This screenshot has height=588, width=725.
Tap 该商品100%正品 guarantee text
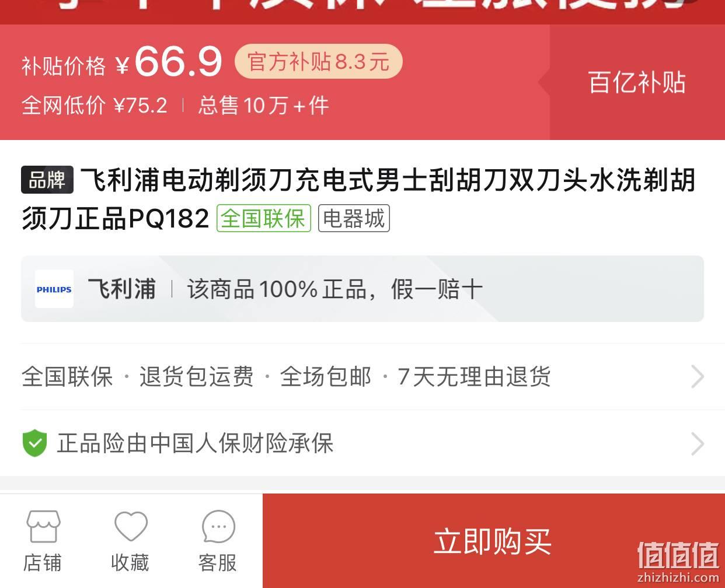tap(282, 289)
